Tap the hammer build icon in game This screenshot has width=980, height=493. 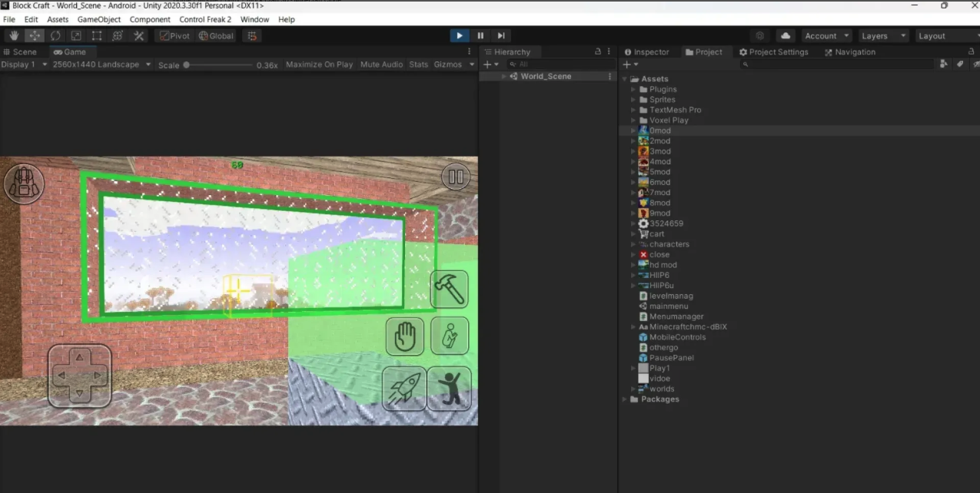(450, 290)
